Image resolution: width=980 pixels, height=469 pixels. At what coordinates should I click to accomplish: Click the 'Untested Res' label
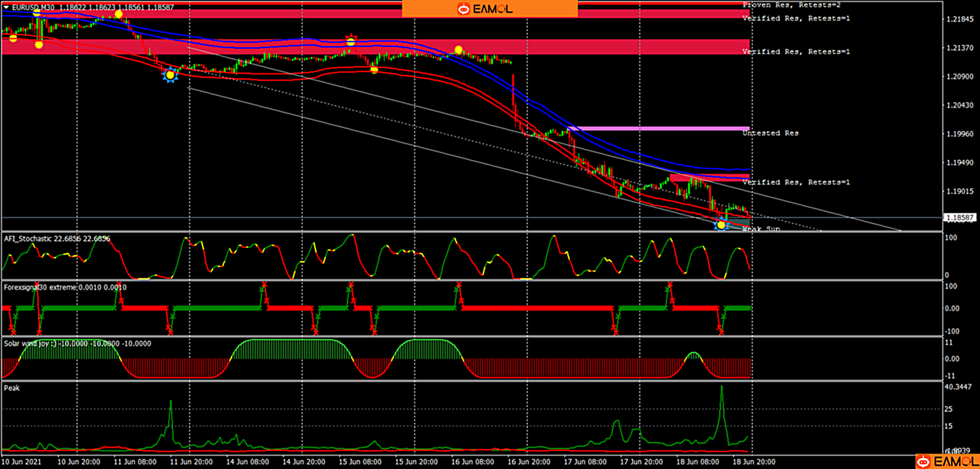click(770, 133)
